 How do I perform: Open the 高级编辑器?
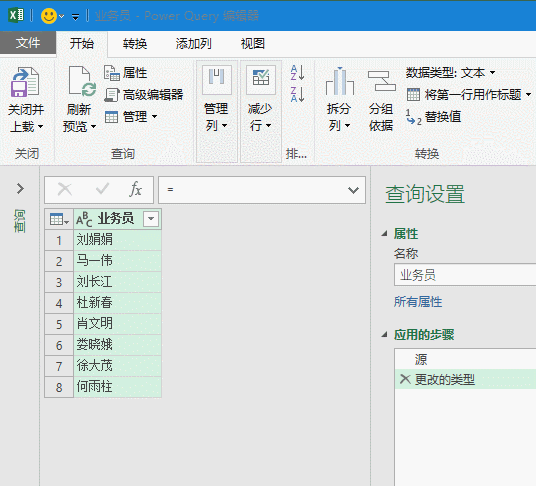tap(144, 95)
